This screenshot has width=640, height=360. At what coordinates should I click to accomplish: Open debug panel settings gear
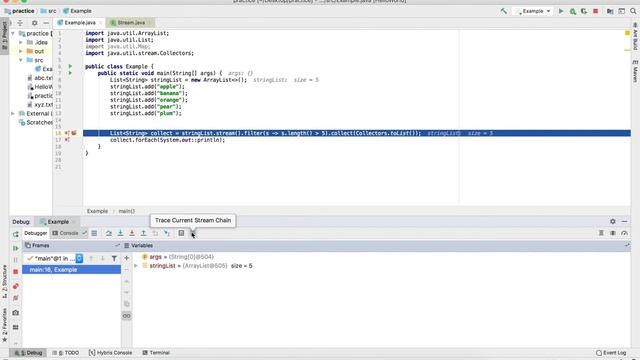click(x=613, y=221)
